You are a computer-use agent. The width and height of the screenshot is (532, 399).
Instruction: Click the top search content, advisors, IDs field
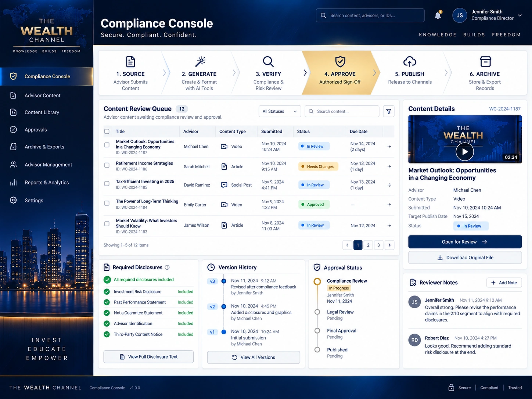pyautogui.click(x=370, y=15)
